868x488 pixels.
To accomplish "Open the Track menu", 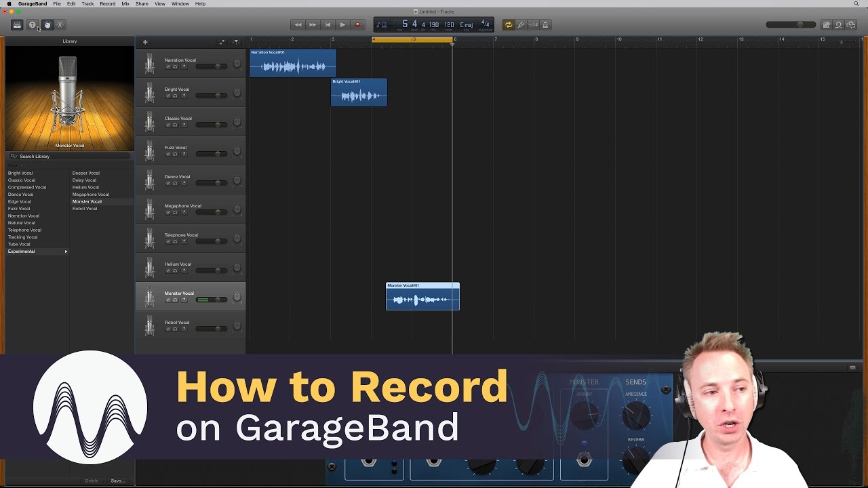I will pyautogui.click(x=88, y=3).
